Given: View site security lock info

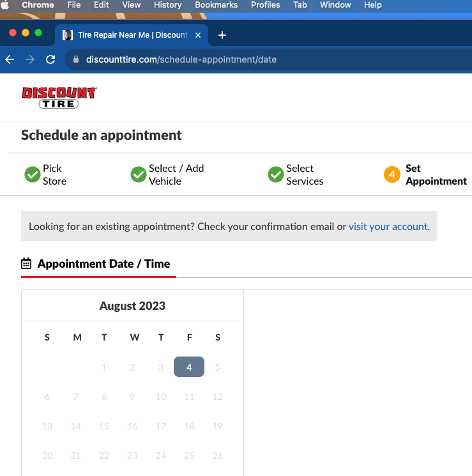Looking at the screenshot, I should [x=76, y=59].
